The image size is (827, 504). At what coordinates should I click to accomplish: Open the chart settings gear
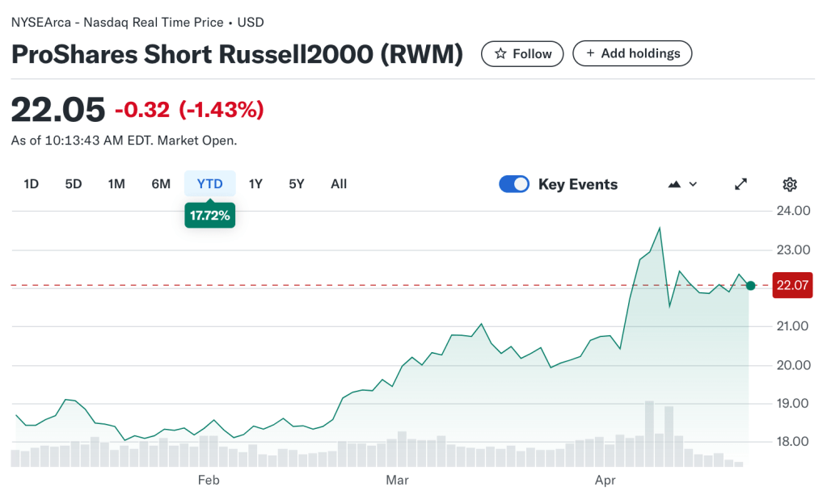(790, 184)
